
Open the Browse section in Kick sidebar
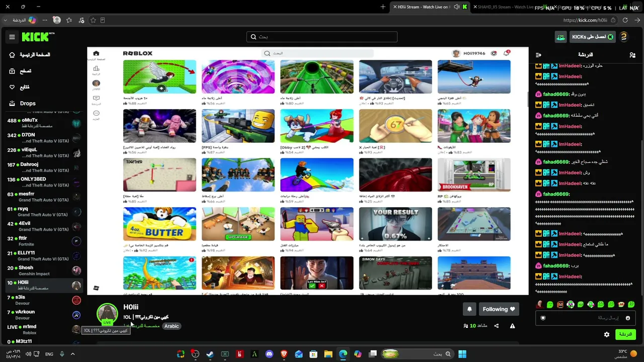coord(21,71)
